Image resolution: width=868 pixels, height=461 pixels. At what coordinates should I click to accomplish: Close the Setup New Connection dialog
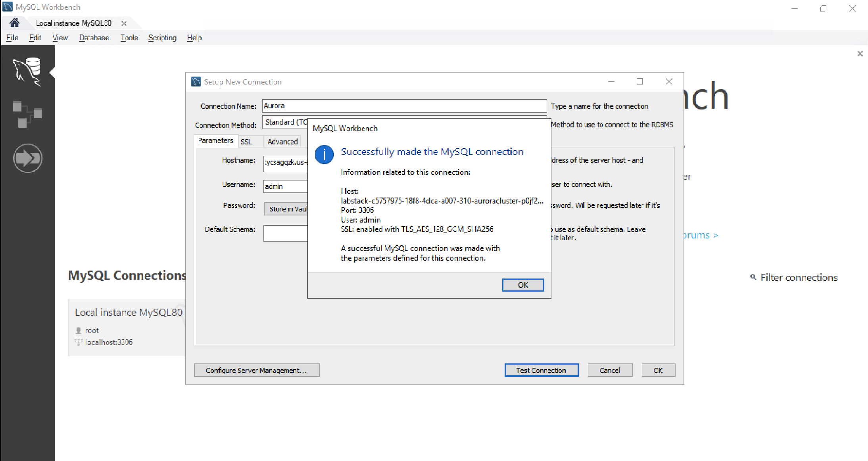pos(669,82)
